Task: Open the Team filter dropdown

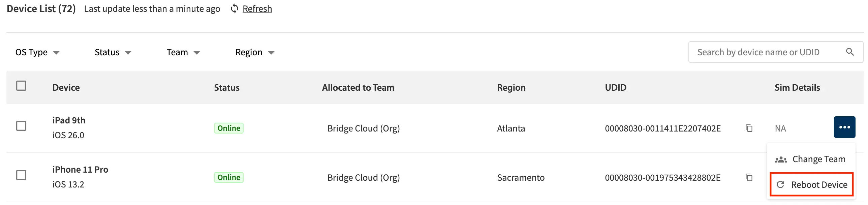Action: click(183, 52)
